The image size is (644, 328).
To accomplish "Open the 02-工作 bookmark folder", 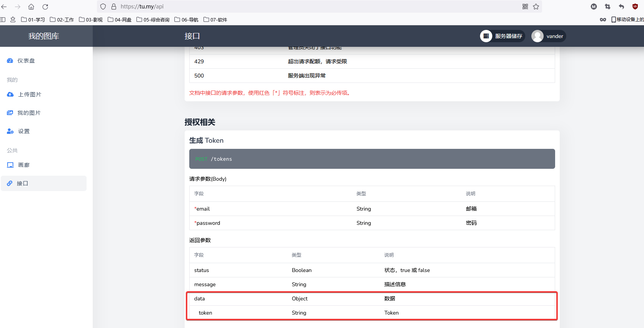I will 62,20.
